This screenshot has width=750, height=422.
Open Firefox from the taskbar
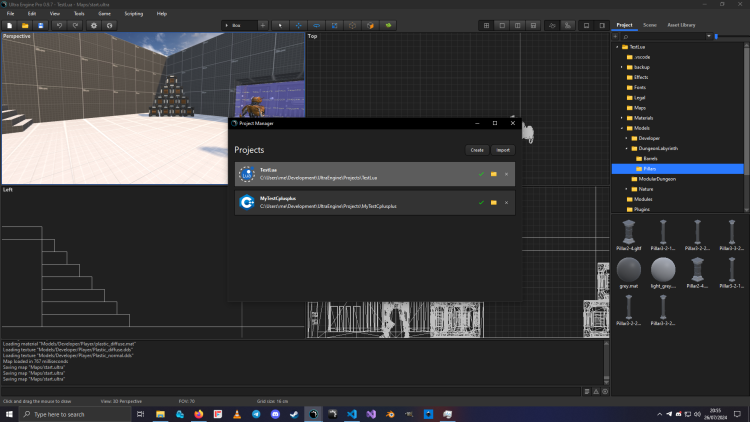pyautogui.click(x=199, y=414)
